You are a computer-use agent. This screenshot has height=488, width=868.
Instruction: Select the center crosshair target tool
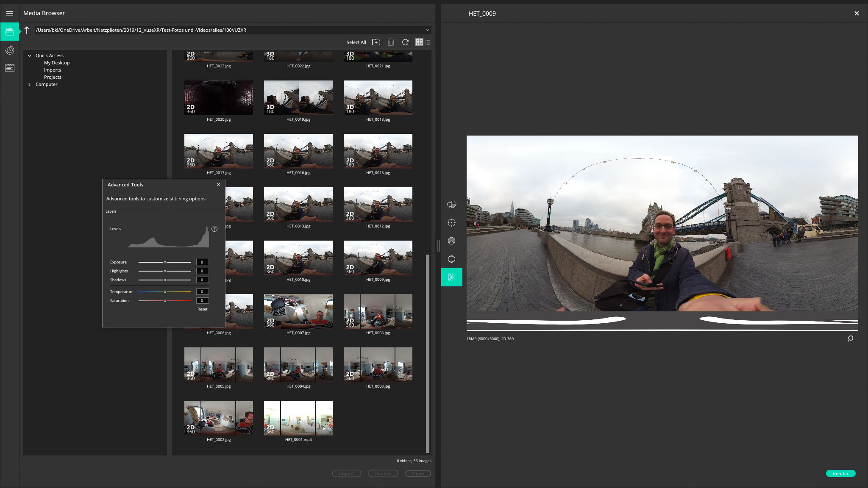click(x=451, y=222)
